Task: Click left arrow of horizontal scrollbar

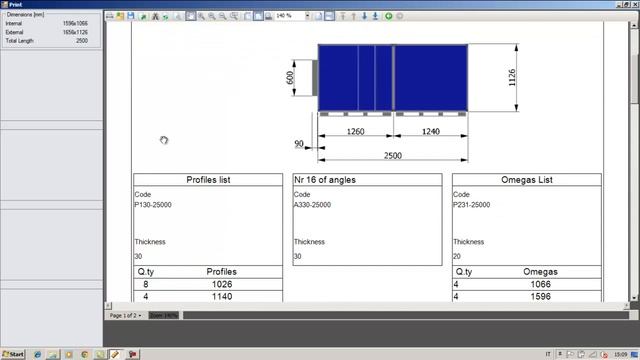Action: 108,305
